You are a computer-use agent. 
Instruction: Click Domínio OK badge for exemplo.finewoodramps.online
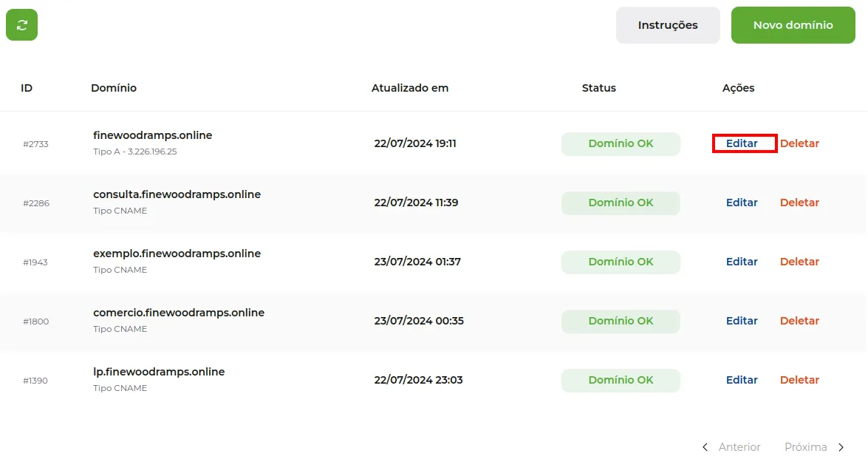621,262
